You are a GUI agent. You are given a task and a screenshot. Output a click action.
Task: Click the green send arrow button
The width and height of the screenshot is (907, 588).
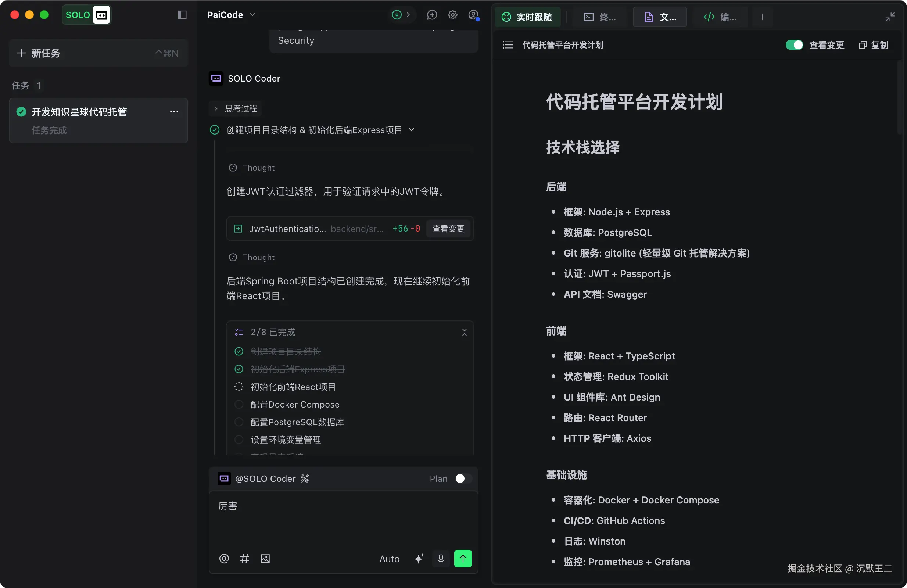463,559
